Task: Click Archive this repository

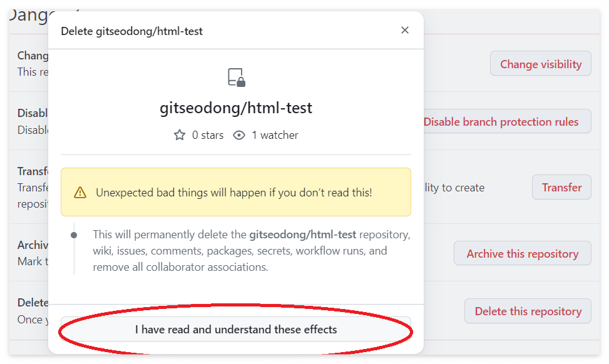Action: point(522,253)
